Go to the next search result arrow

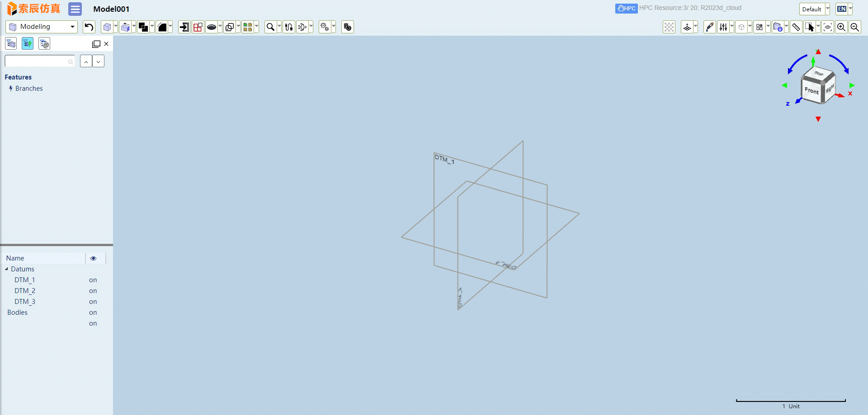tap(99, 61)
